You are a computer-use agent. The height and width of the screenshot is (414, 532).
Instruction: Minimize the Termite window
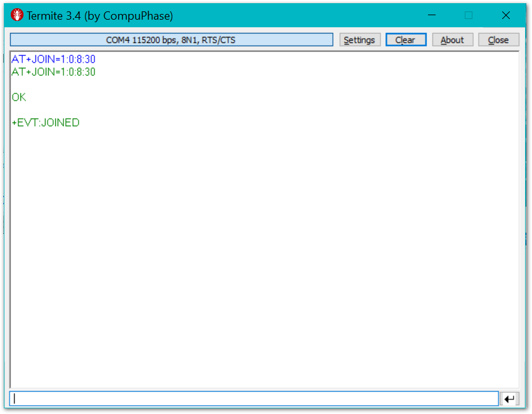click(432, 15)
